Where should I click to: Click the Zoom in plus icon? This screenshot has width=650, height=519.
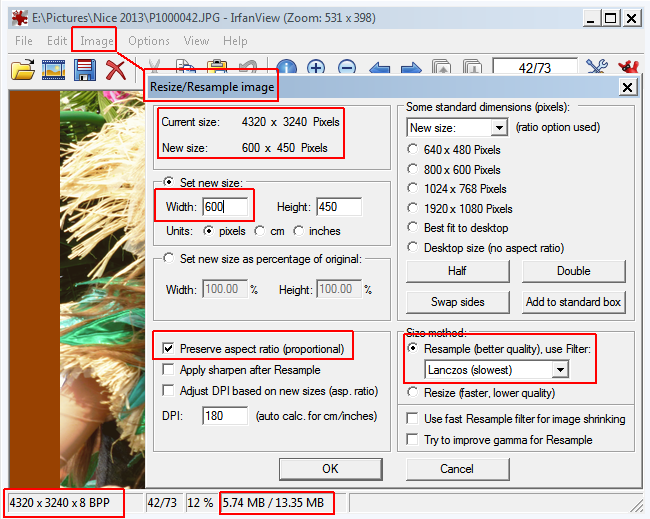click(316, 69)
